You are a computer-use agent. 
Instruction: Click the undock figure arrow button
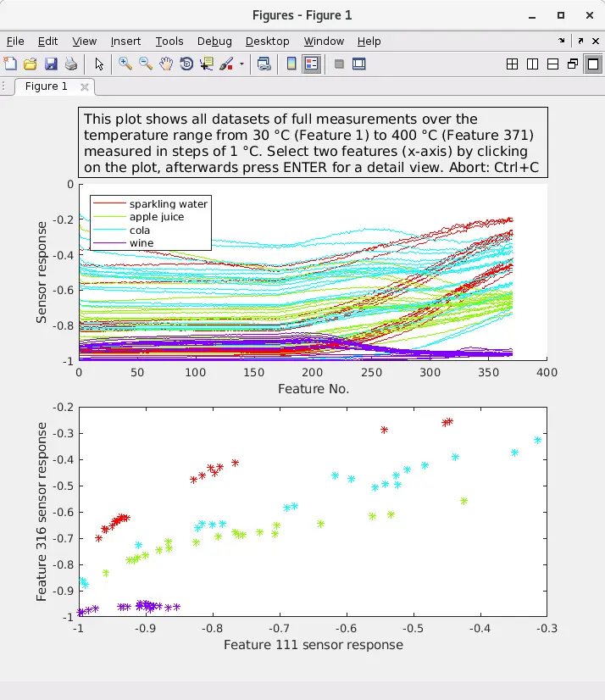tap(580, 41)
